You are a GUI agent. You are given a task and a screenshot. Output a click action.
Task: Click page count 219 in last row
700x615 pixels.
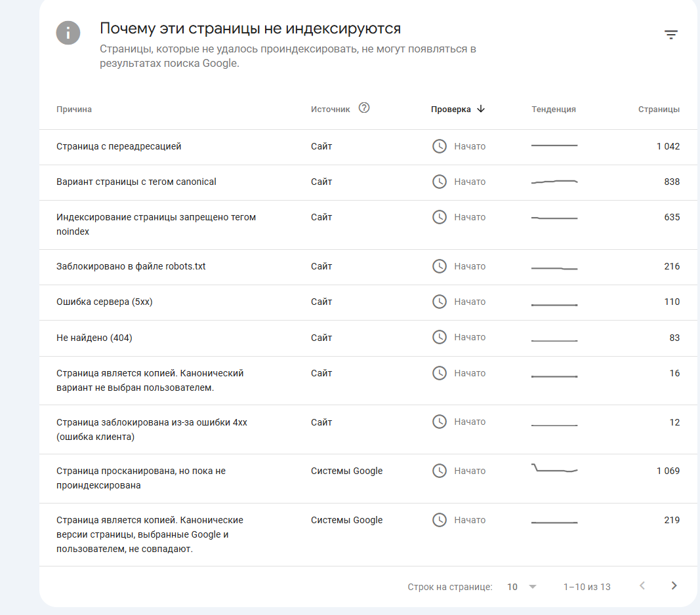[x=672, y=520]
